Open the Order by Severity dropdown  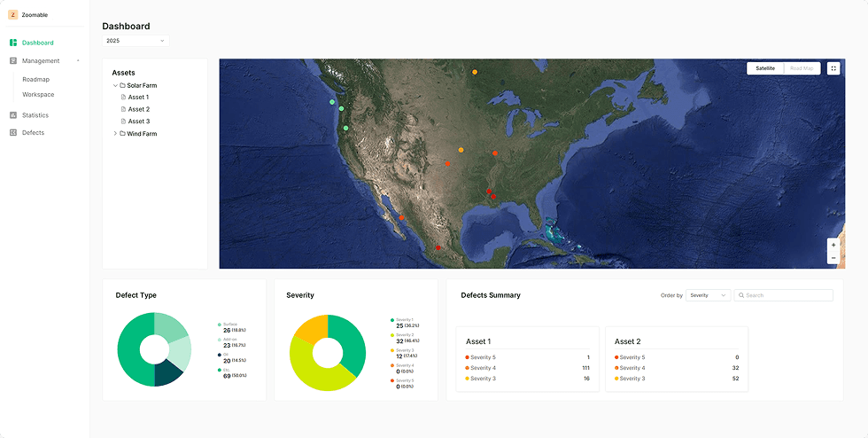tap(708, 295)
